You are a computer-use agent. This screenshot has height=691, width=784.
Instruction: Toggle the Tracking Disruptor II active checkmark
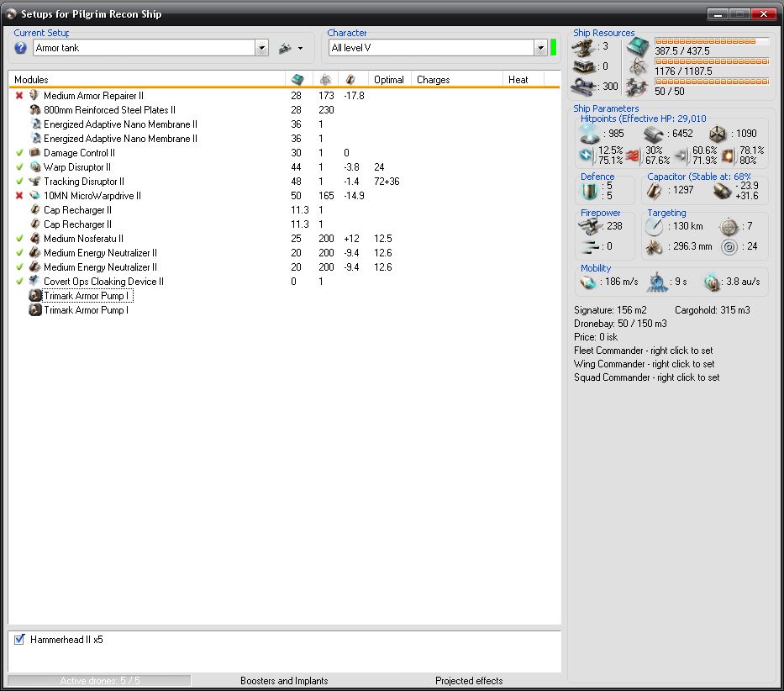pos(19,181)
